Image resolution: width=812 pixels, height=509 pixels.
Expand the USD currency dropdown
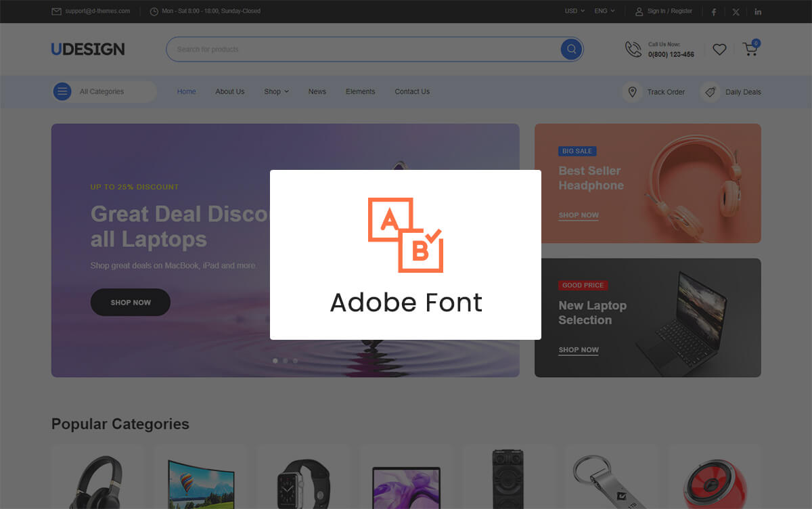(x=574, y=11)
